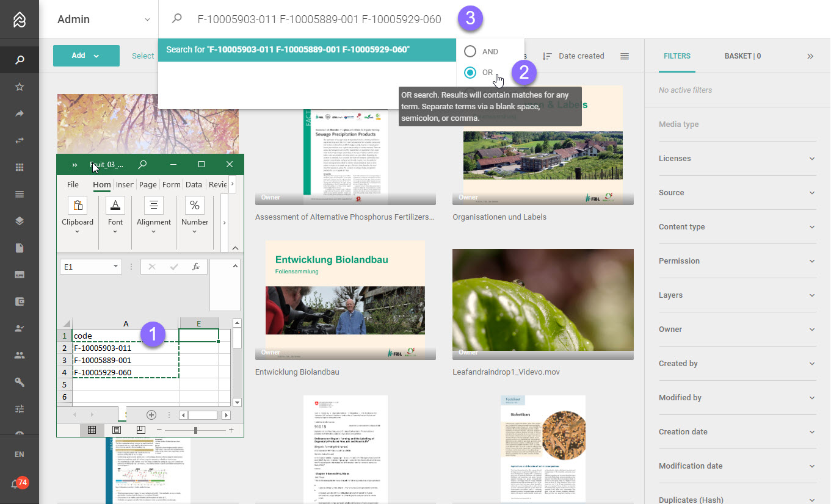Viewport: 831px width, 504px height.
Task: Add a new sheet in Excel
Action: [151, 415]
